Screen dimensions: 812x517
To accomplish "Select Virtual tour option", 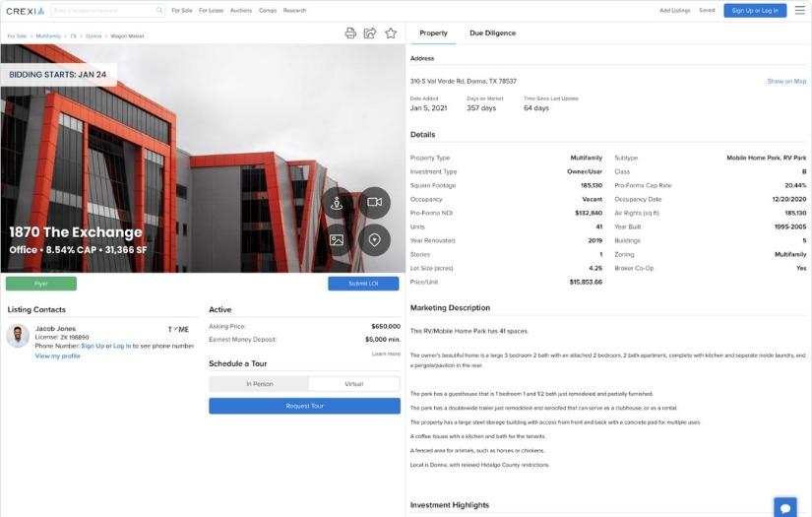I will (354, 384).
